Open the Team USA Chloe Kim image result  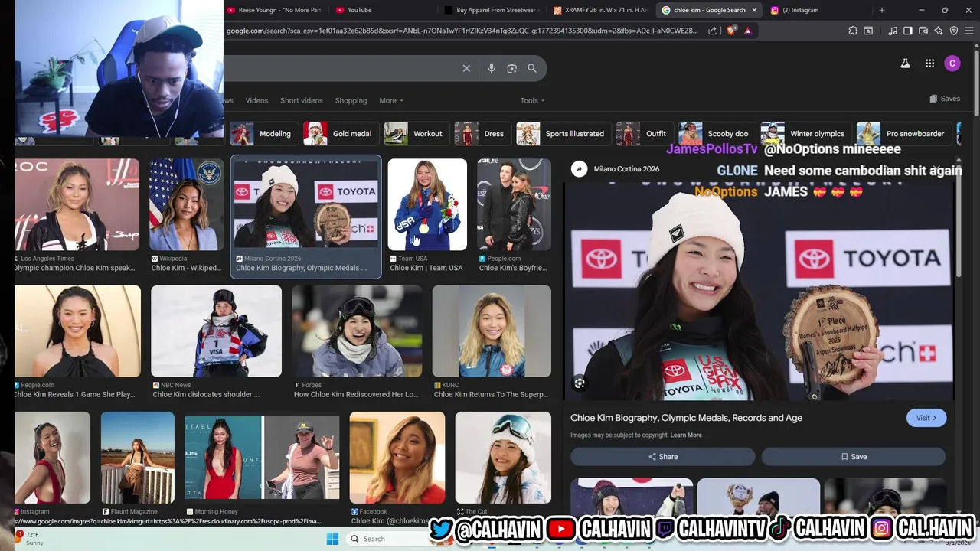pyautogui.click(x=427, y=215)
